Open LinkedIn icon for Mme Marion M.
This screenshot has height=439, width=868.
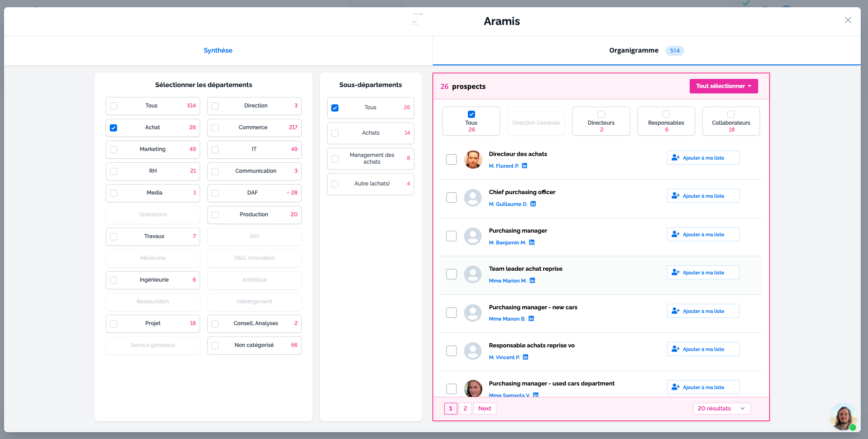[x=532, y=281]
